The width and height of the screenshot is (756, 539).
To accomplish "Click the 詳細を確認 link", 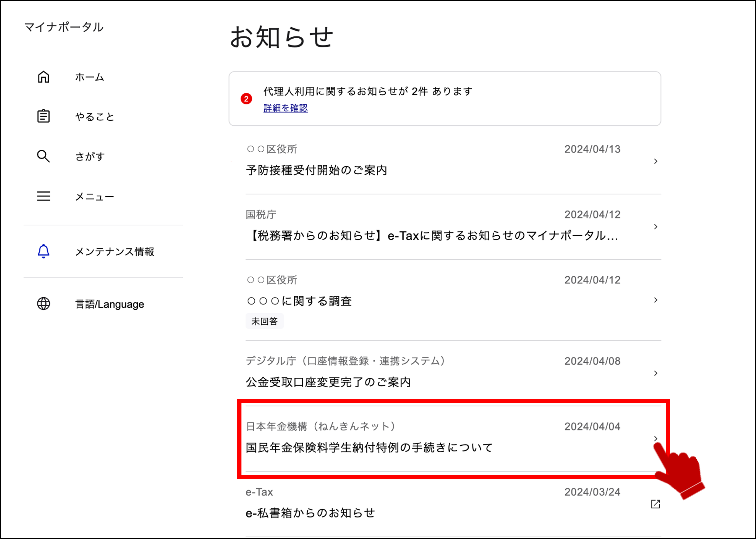I will point(286,108).
